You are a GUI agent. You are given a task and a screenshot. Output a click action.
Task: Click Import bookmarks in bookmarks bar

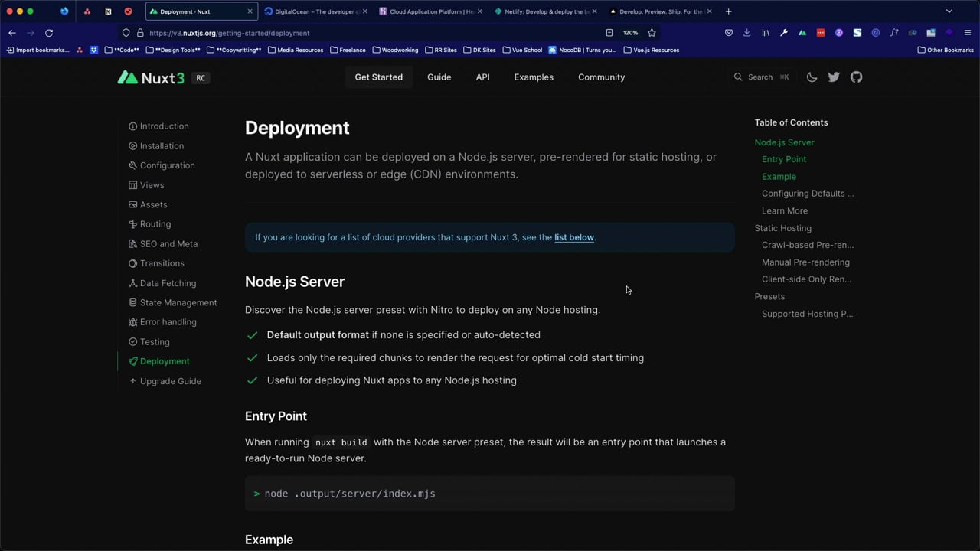[38, 50]
